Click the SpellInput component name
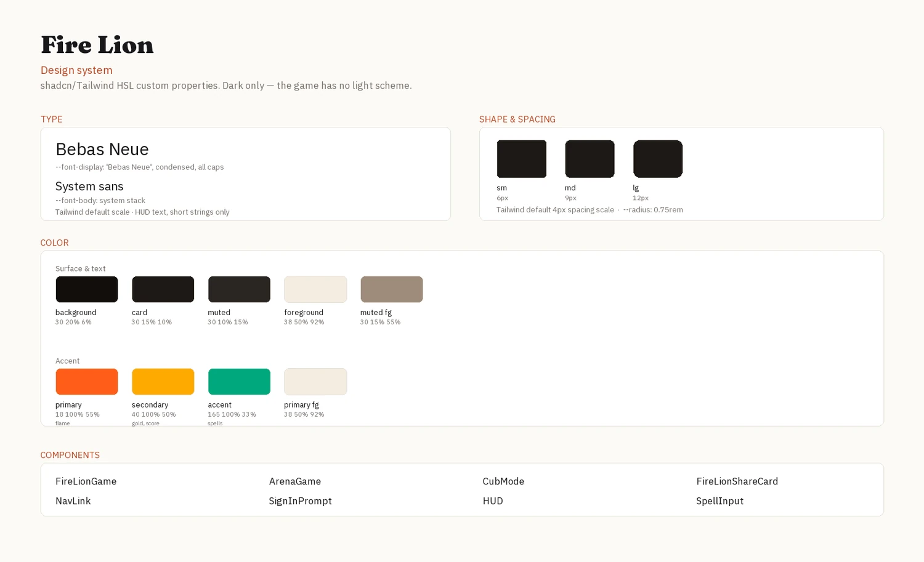This screenshot has width=924, height=562. point(720,501)
